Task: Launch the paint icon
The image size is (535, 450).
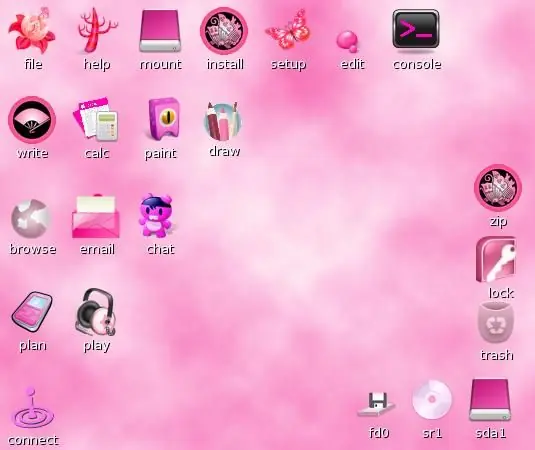Action: tap(163, 119)
